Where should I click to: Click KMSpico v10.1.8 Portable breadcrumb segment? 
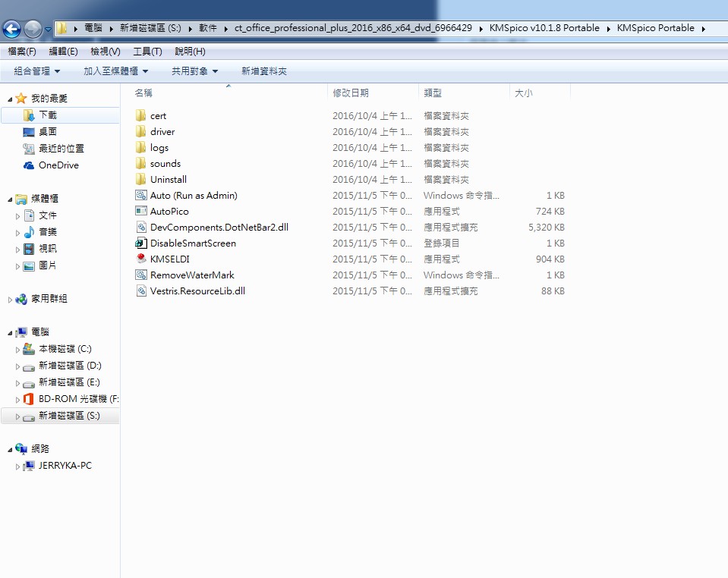tap(544, 28)
